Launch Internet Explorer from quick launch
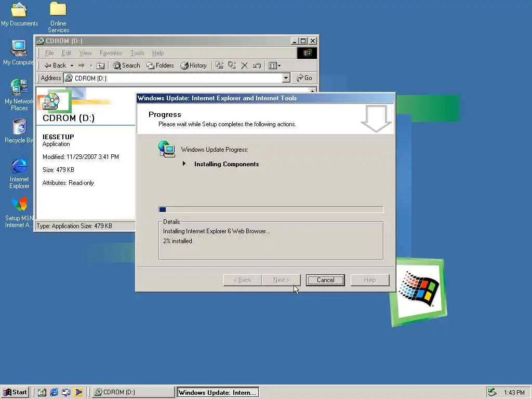 pyautogui.click(x=54, y=392)
